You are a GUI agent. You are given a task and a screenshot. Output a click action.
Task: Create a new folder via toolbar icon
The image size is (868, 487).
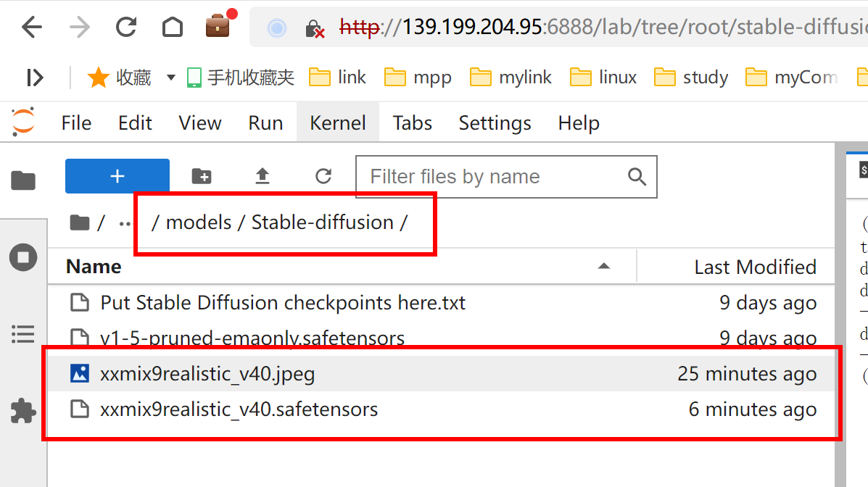point(201,176)
